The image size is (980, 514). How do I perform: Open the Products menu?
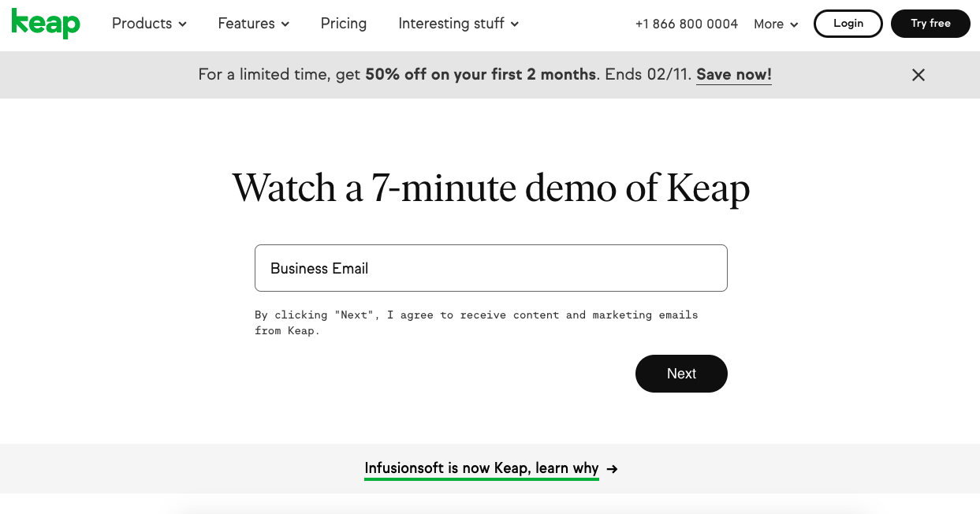coord(149,24)
